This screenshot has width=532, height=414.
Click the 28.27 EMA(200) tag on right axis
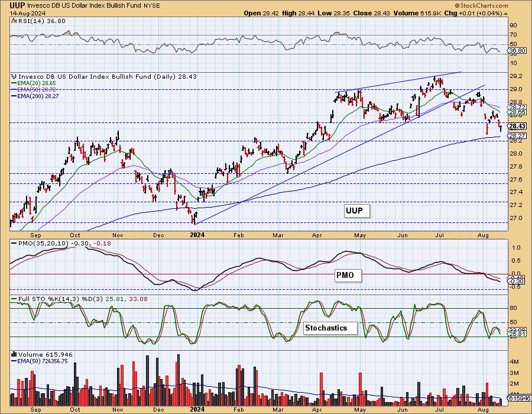click(x=517, y=136)
